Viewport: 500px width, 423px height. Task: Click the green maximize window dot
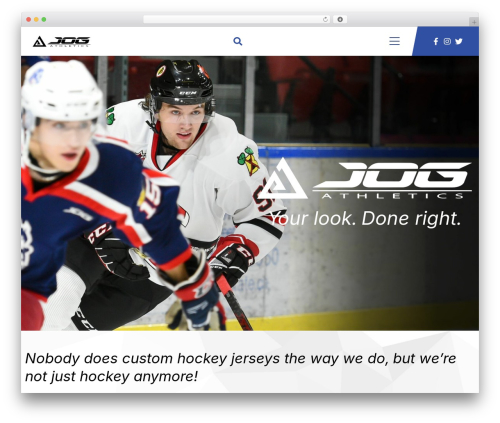click(44, 20)
